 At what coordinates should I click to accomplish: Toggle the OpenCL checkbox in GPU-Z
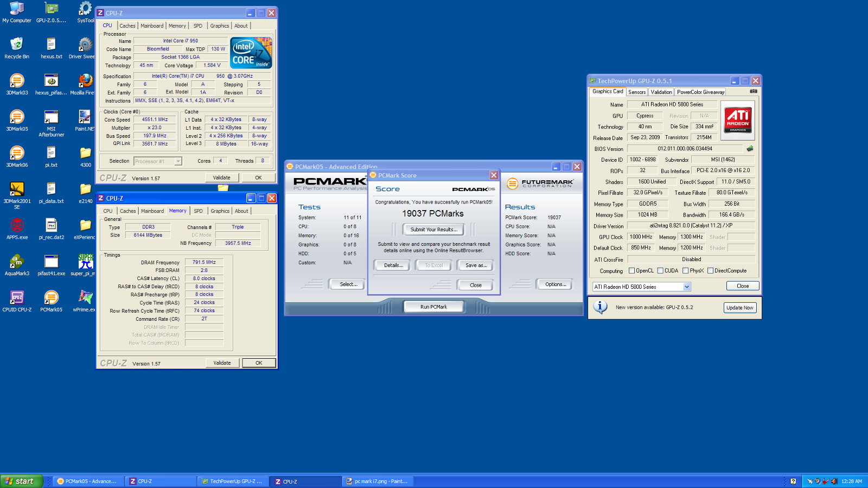[x=631, y=270]
